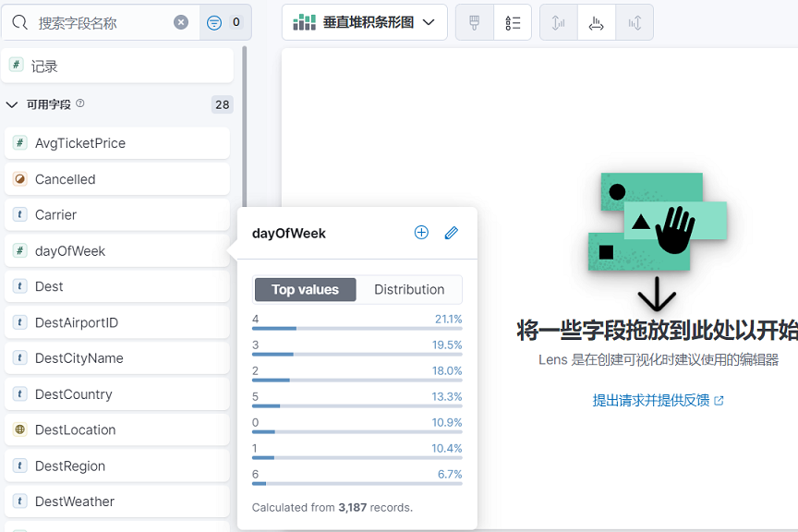The height and width of the screenshot is (532, 798).
Task: Select the Carrier field
Action: click(x=117, y=215)
